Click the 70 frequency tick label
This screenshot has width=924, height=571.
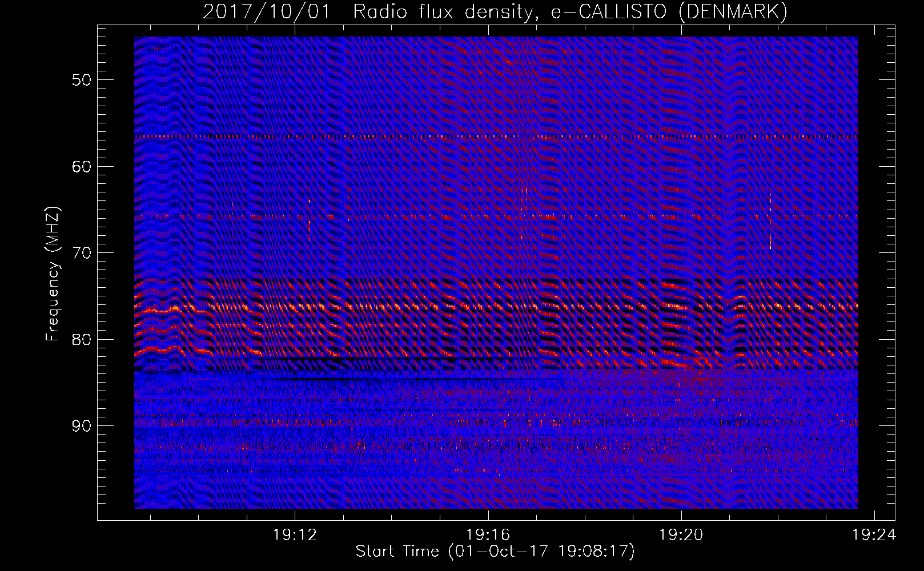(82, 252)
